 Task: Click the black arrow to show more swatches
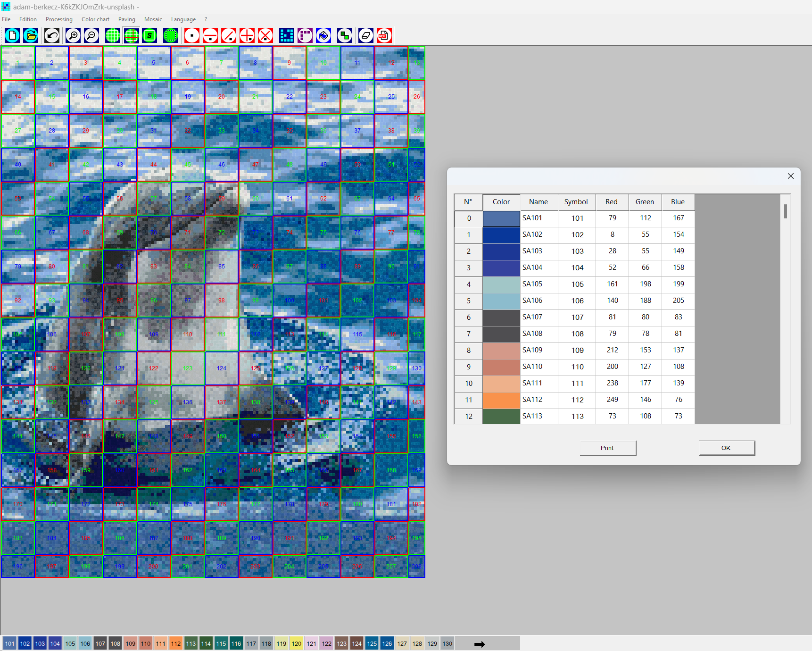pyautogui.click(x=480, y=643)
